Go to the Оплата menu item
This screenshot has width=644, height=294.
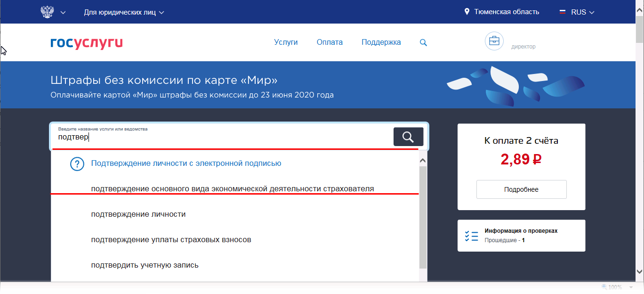click(330, 42)
